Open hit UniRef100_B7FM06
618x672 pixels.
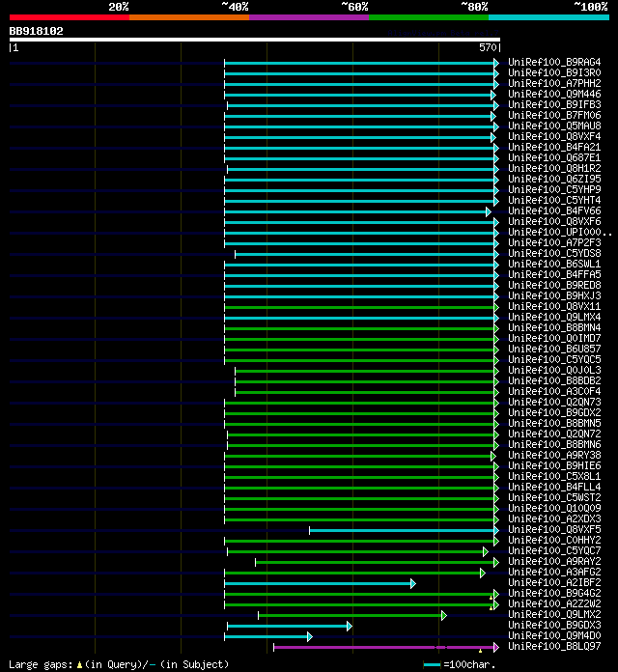(554, 115)
